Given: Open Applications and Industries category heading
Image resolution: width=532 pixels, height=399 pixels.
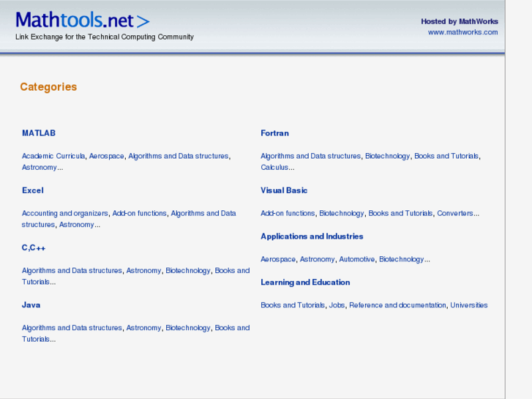Looking at the screenshot, I should [312, 236].
